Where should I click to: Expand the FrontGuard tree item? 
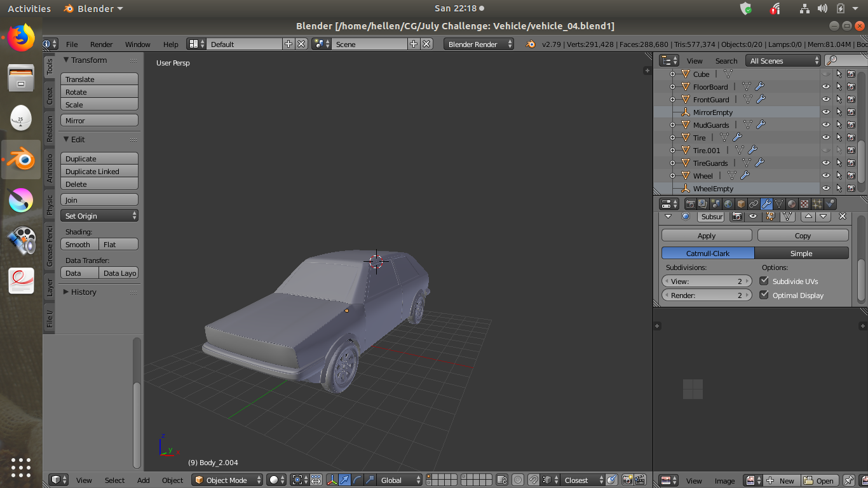[673, 100]
